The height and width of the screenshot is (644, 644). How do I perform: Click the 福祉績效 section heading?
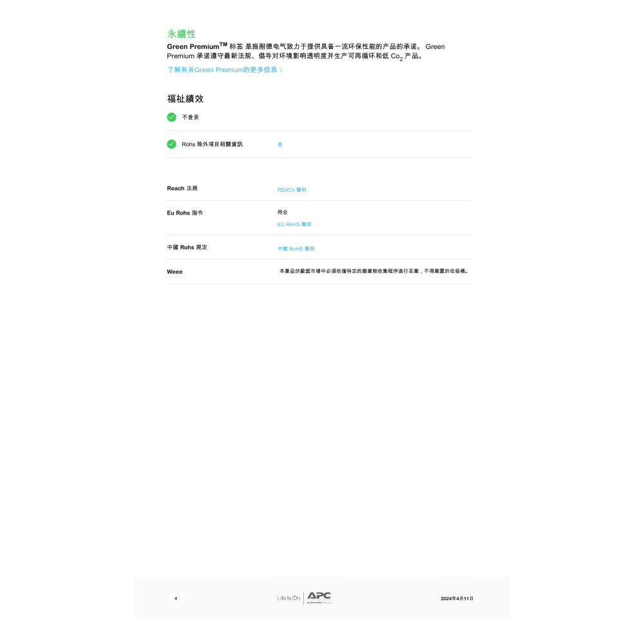185,99
